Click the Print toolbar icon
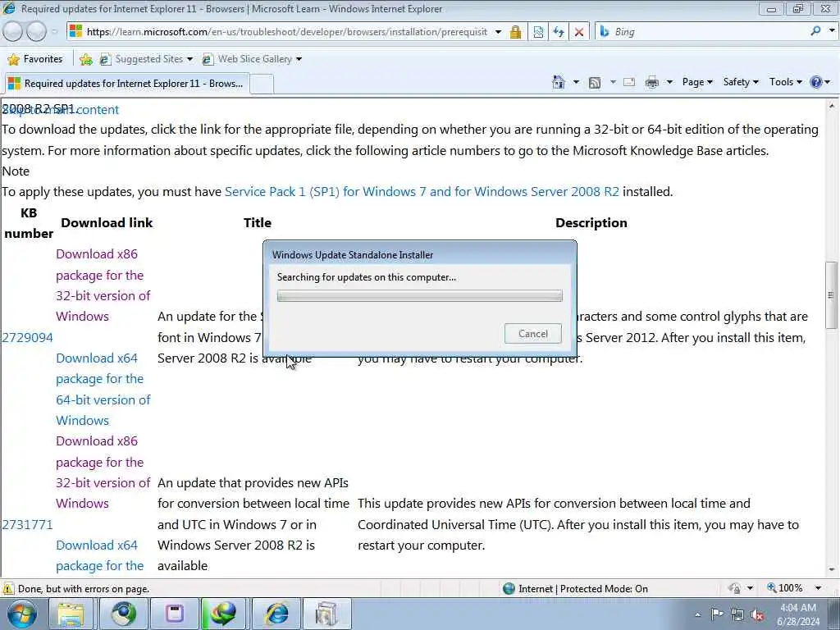Viewport: 840px width, 630px height. [x=652, y=82]
